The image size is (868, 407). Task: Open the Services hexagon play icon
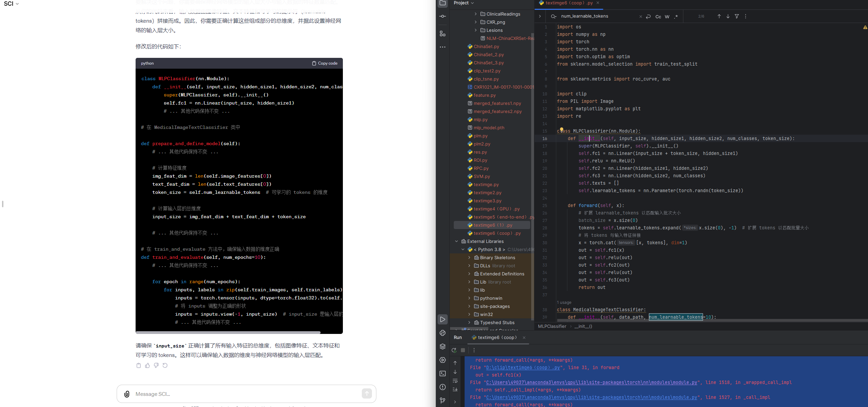tap(442, 360)
